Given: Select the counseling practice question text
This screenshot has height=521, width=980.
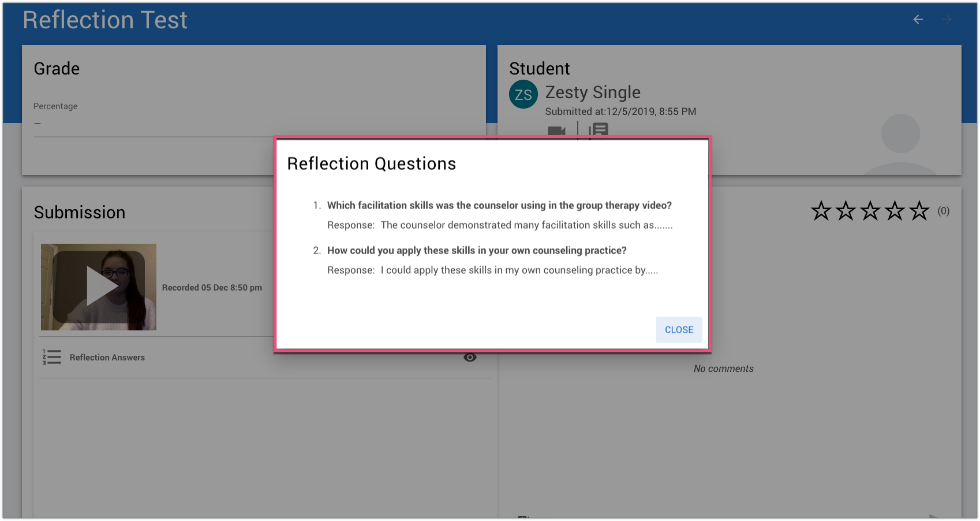Looking at the screenshot, I should 477,251.
